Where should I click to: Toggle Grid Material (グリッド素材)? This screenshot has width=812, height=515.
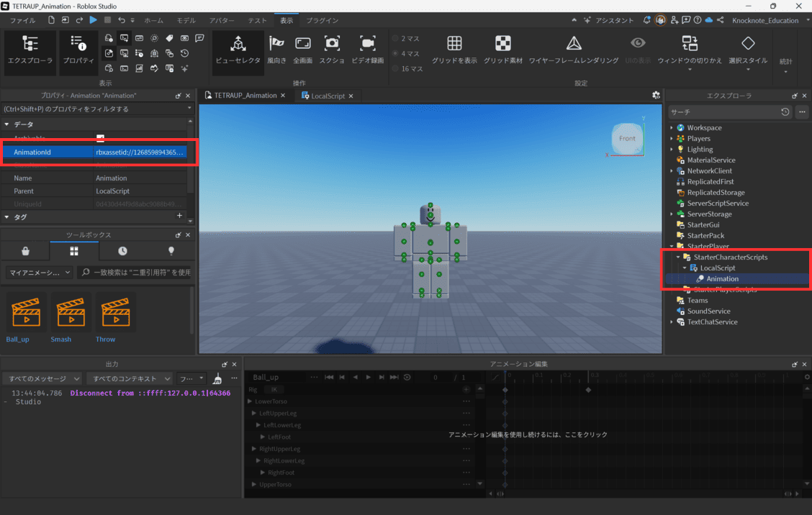[x=503, y=50]
